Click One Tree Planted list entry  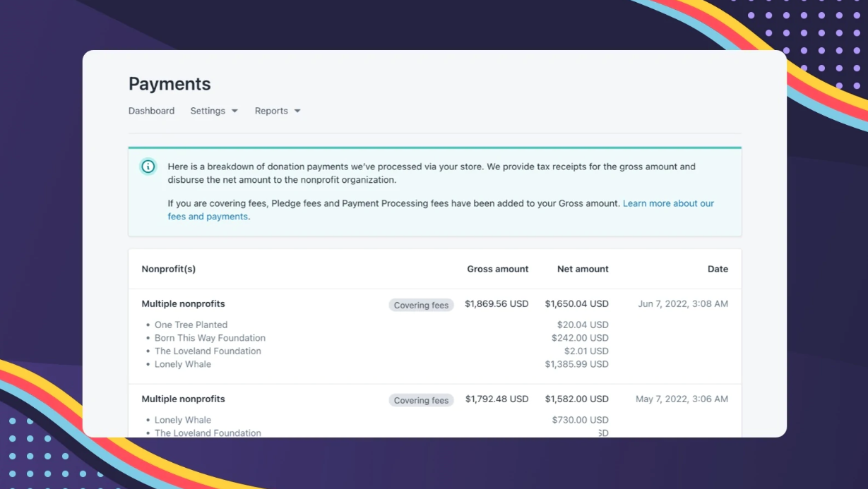pos(191,325)
